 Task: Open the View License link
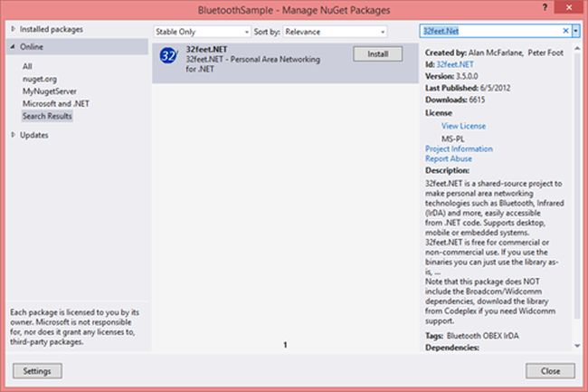463,126
